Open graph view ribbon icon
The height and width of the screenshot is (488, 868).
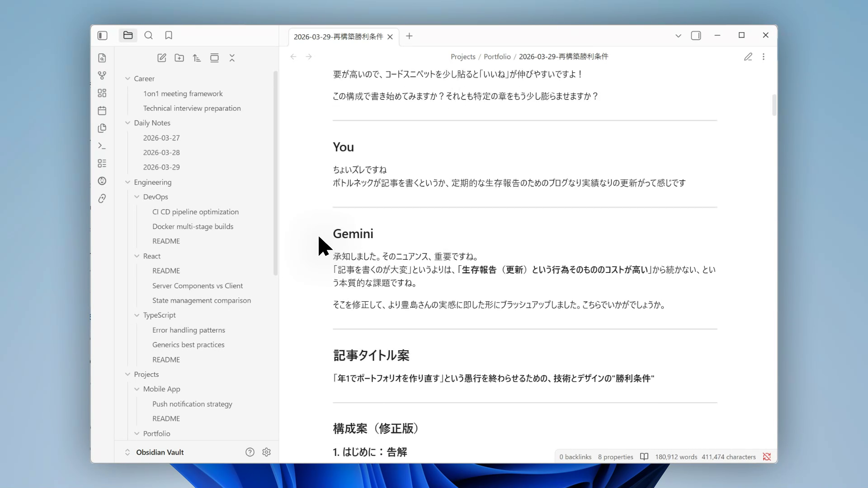[x=102, y=75]
